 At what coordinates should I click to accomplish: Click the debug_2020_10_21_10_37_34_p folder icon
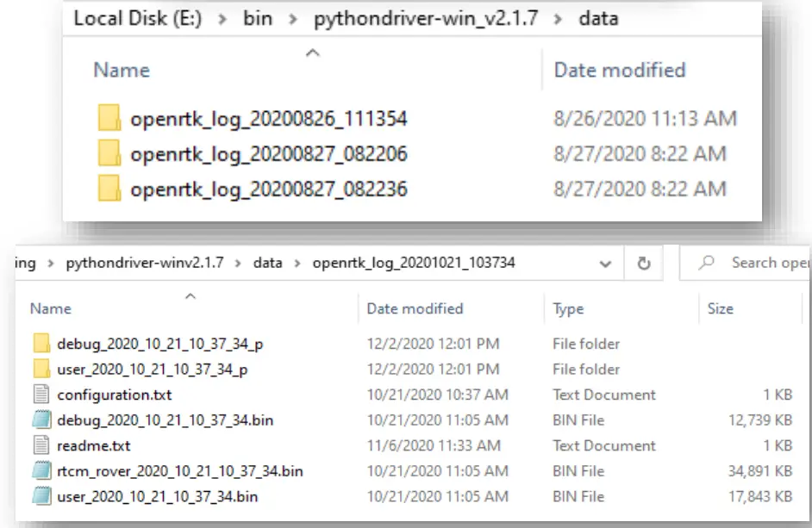(41, 344)
